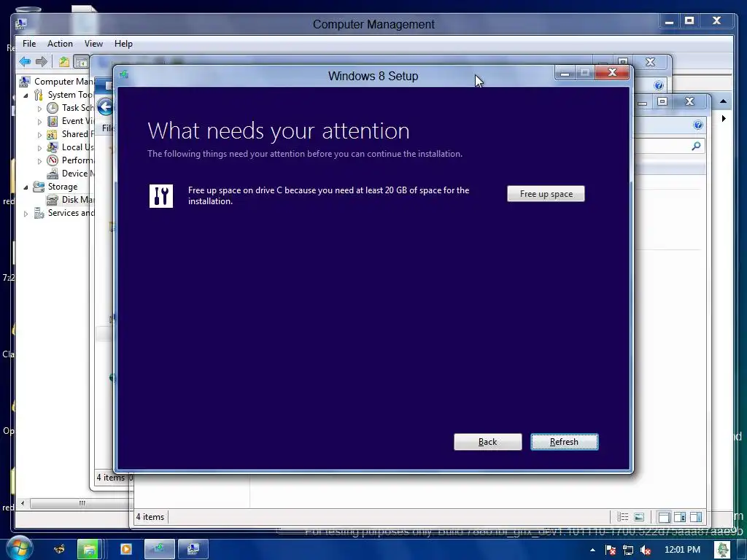Screen dimensions: 747x560
Task: Open Windows Media Player from taskbar
Action: tap(125, 549)
